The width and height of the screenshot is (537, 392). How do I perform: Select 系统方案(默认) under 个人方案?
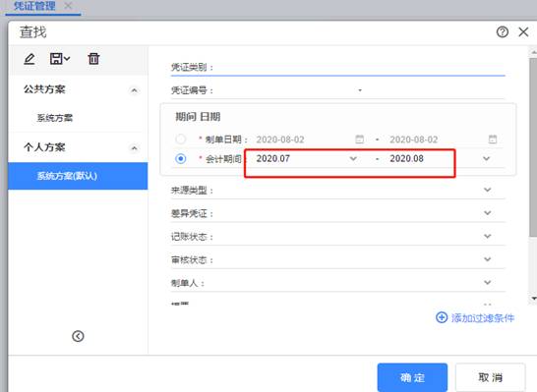click(x=78, y=176)
